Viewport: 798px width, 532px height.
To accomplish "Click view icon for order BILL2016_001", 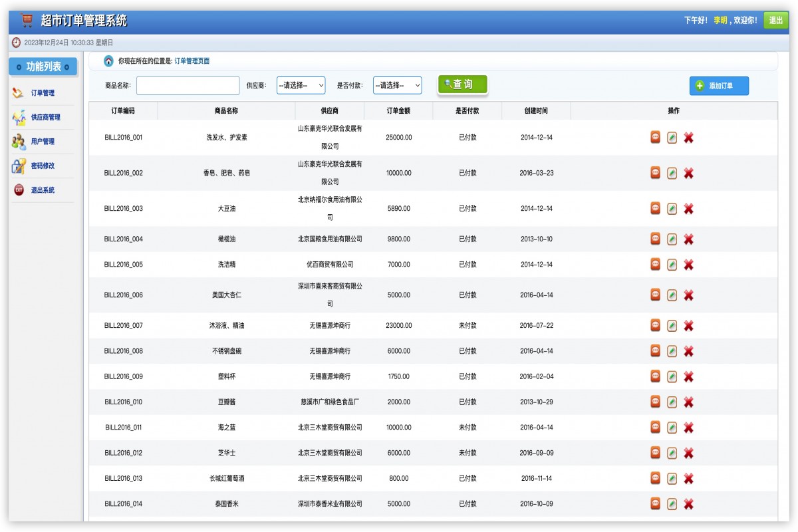I will coord(655,138).
